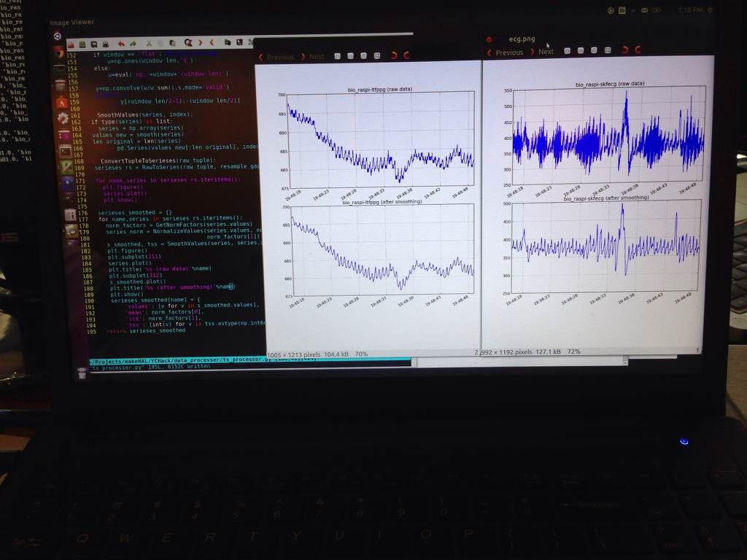Click the Paste icon in gVim toolbar

tap(172, 43)
